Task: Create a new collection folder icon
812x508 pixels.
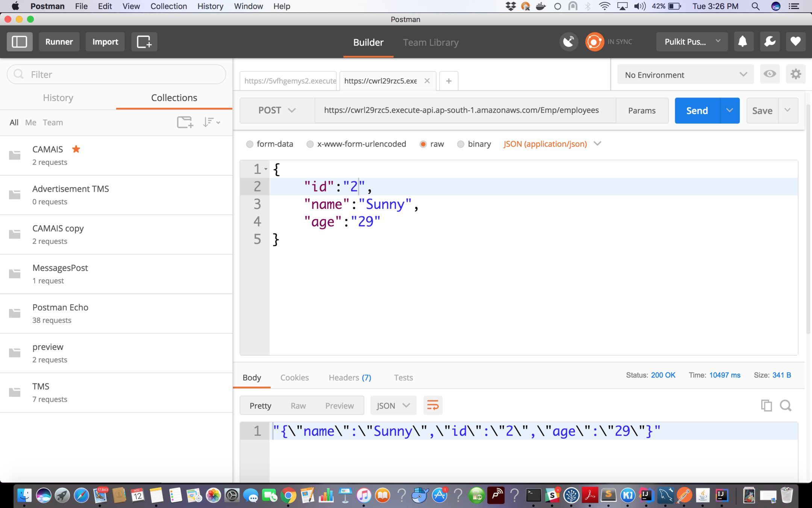Action: click(x=185, y=122)
